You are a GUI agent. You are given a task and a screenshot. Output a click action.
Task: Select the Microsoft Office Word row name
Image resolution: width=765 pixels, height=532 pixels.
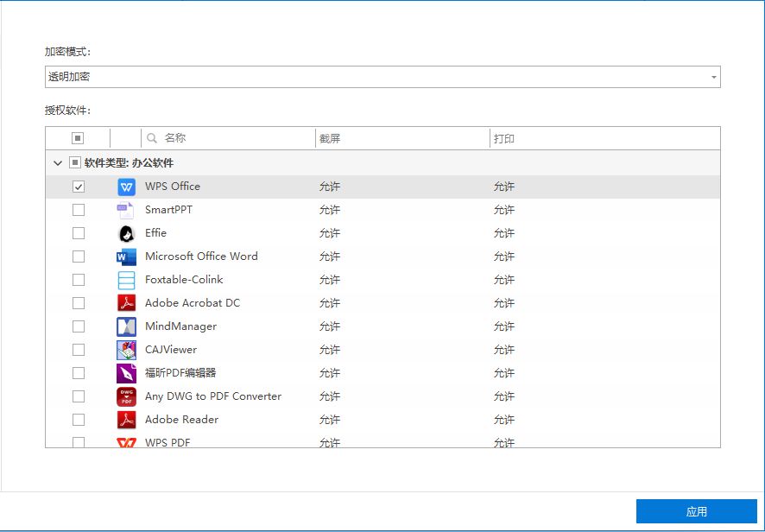coord(201,256)
